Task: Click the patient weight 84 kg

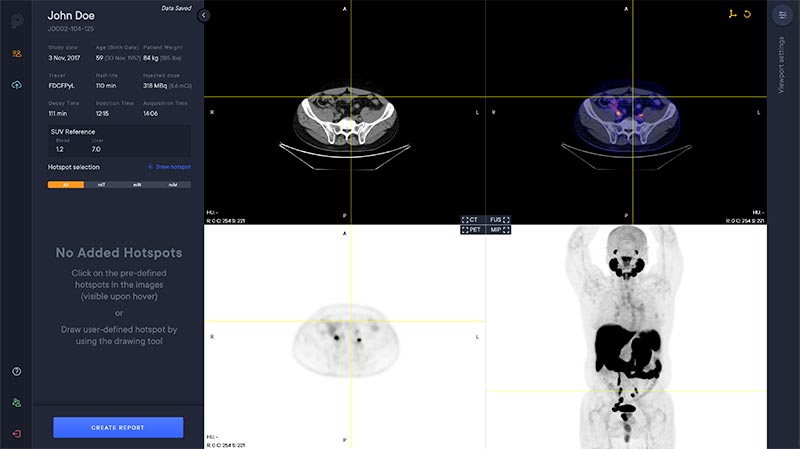Action: point(151,58)
